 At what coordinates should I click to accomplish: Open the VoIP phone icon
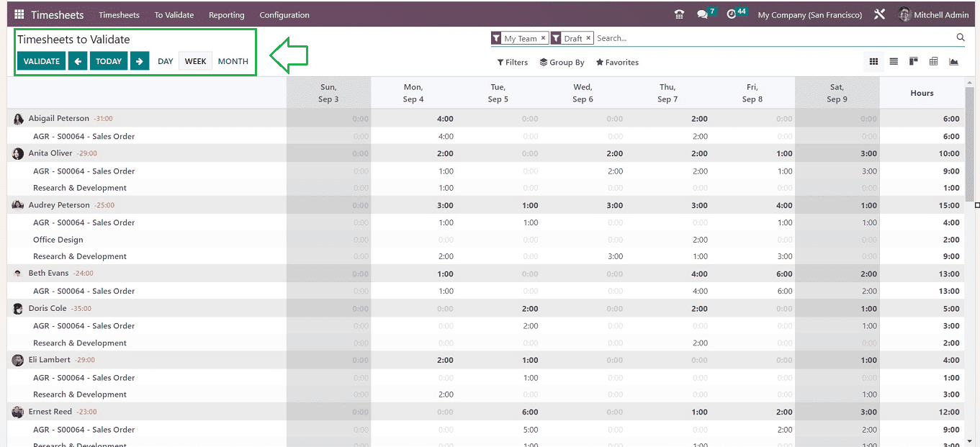pos(679,14)
